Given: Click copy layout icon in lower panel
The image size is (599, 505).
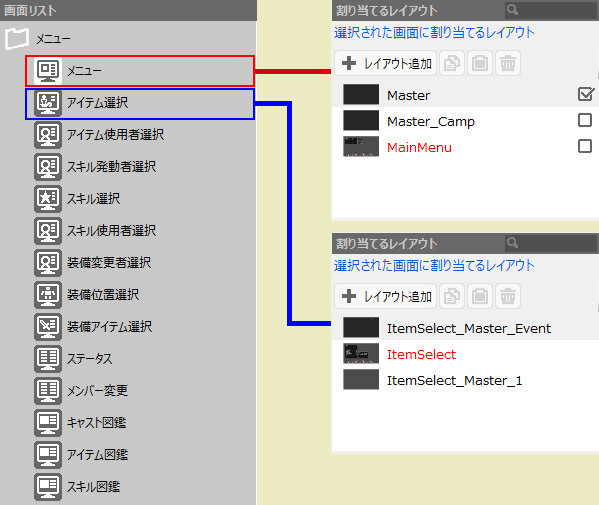Looking at the screenshot, I should [x=452, y=296].
